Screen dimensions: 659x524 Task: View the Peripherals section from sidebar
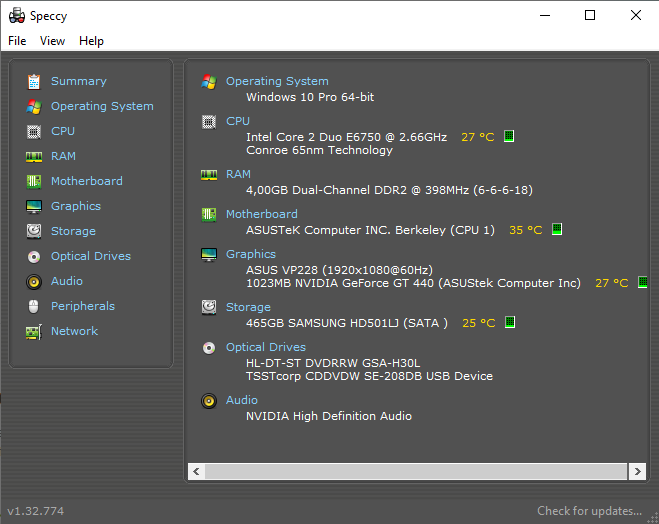83,306
